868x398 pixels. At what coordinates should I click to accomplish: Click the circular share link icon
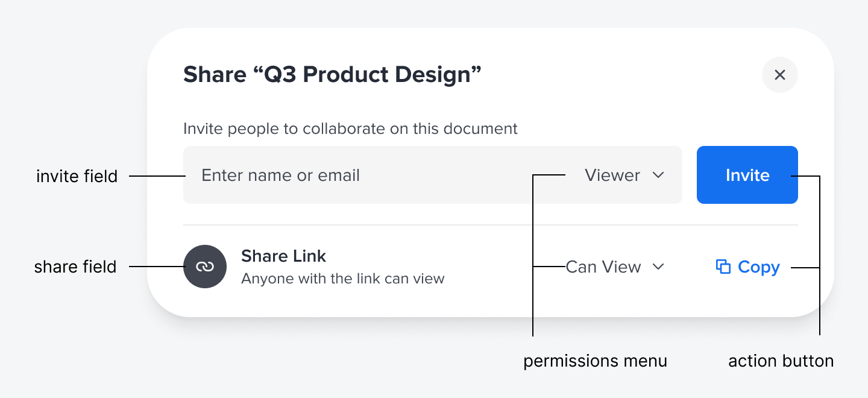point(205,267)
